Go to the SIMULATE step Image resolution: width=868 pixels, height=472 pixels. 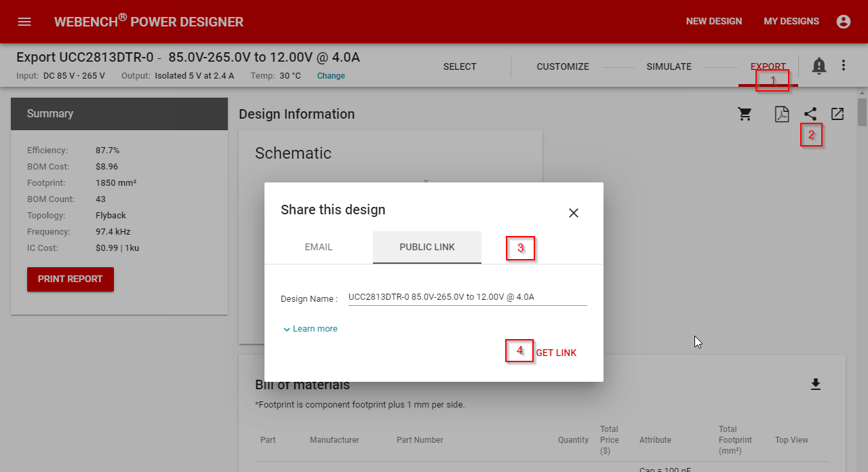pyautogui.click(x=669, y=66)
